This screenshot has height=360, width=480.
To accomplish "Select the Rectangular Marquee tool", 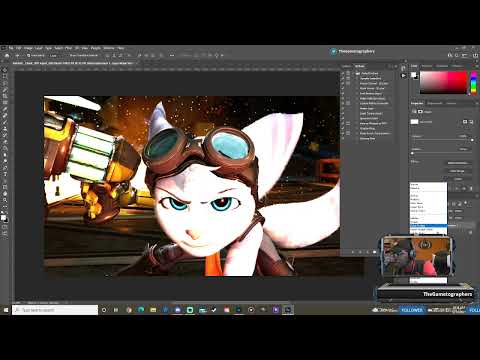I will click(5, 77).
